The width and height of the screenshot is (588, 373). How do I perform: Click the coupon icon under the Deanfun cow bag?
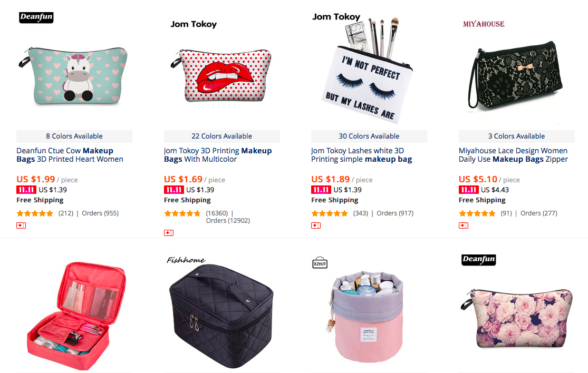[x=21, y=225]
